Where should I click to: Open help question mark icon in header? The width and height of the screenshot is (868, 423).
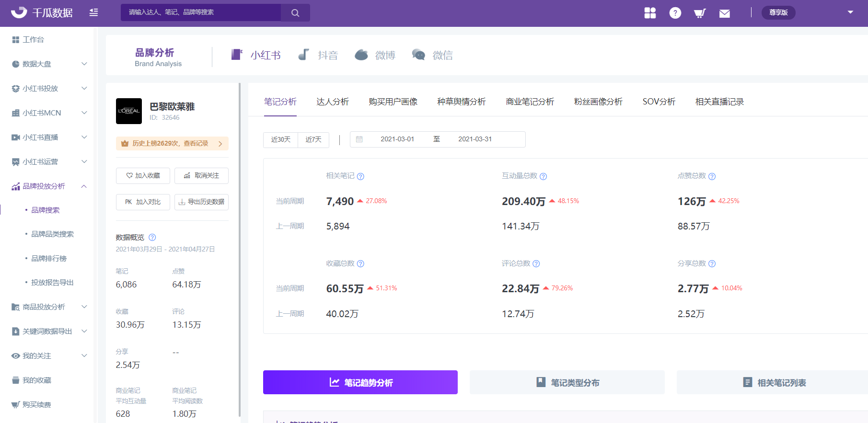click(x=675, y=13)
